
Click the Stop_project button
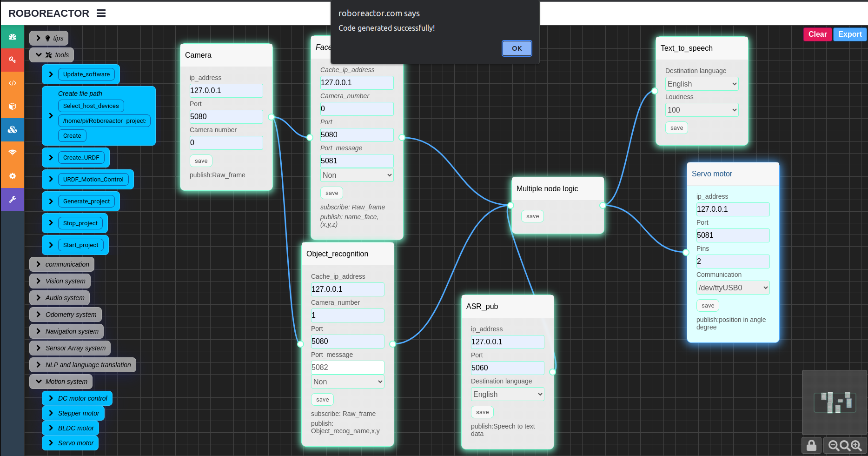pos(80,223)
